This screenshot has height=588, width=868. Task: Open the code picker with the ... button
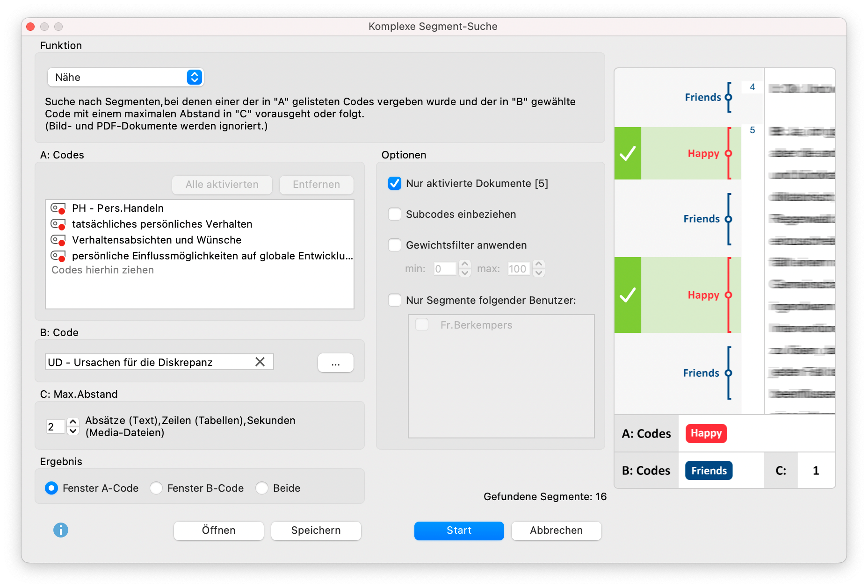pos(336,363)
